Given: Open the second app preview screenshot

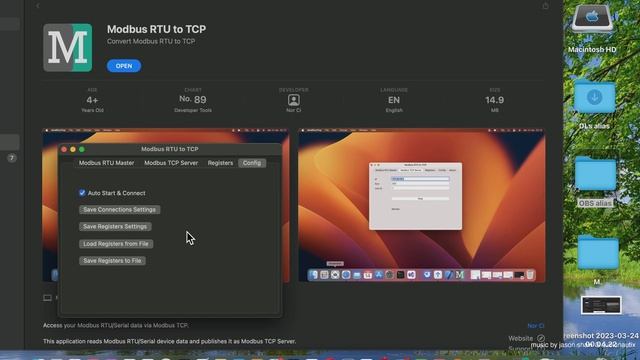Looking at the screenshot, I should click(x=422, y=205).
